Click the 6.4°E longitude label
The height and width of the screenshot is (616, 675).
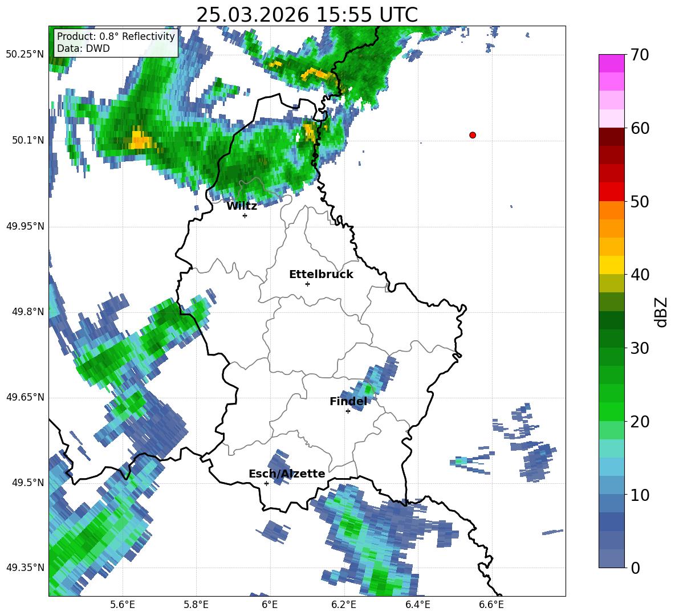coord(417,605)
